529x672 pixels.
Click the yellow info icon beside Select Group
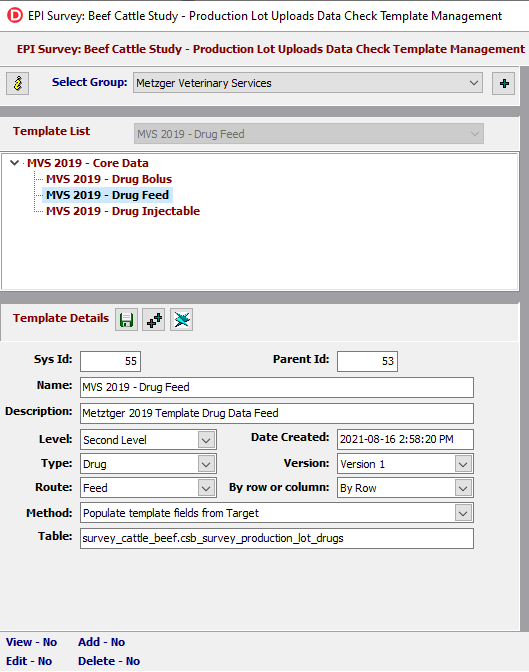tap(18, 83)
